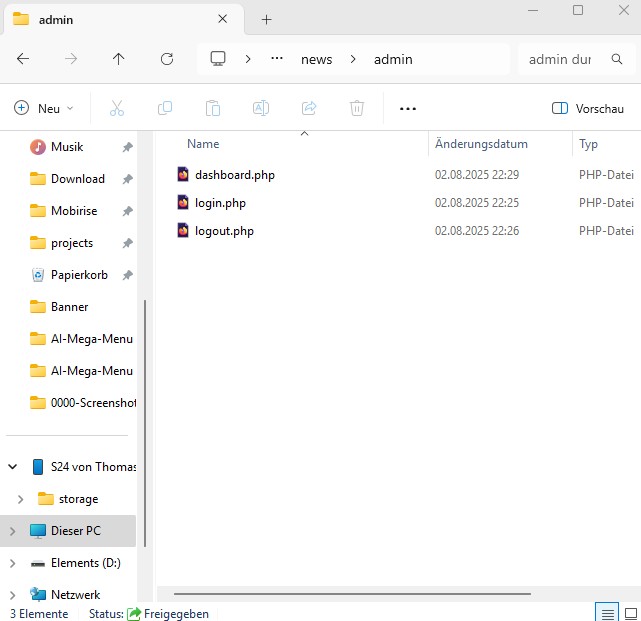Click the Share icon in toolbar
641x621 pixels.
click(x=309, y=108)
